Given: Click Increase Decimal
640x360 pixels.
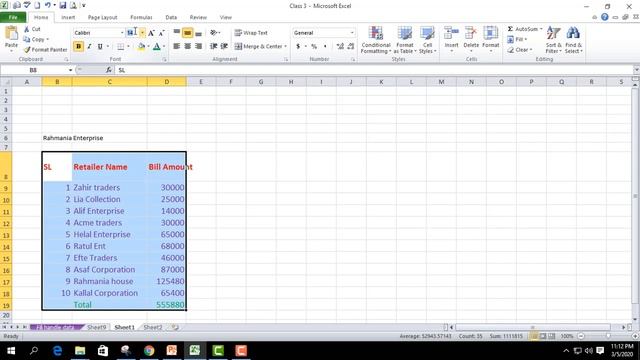Looking at the screenshot, I should [340, 47].
